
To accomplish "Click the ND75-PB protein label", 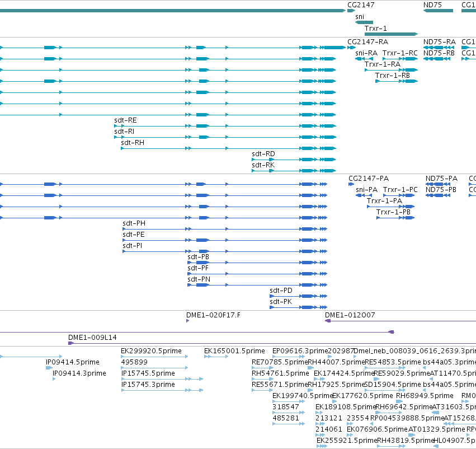I will point(441,190).
